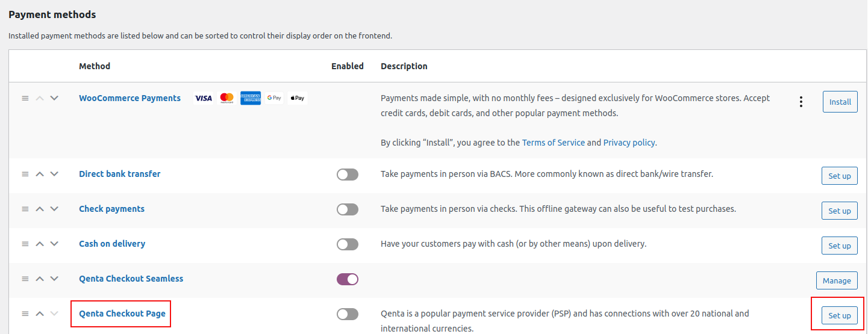This screenshot has height=334, width=868.
Task: Disable the Qenta Checkout Seamless toggle
Action: pyautogui.click(x=348, y=279)
